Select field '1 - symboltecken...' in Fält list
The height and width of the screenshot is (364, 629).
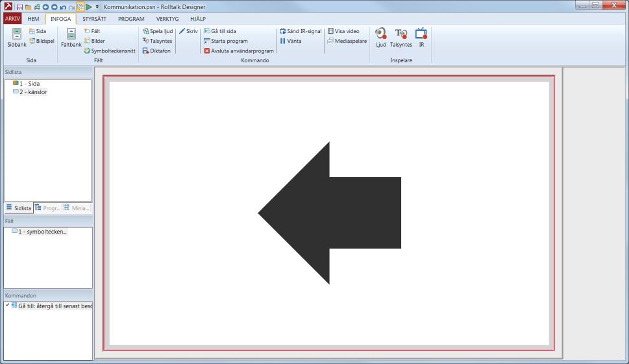pyautogui.click(x=40, y=231)
